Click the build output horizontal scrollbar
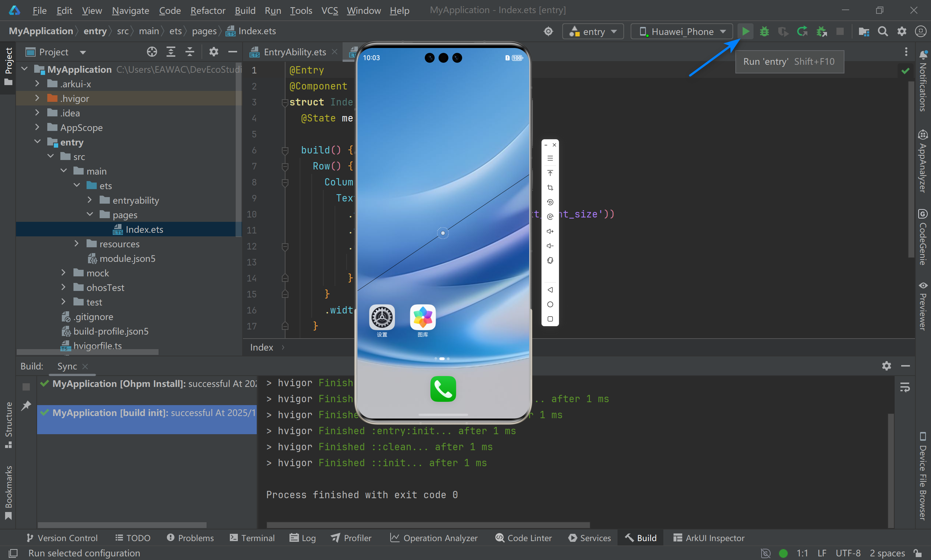 coord(428,525)
